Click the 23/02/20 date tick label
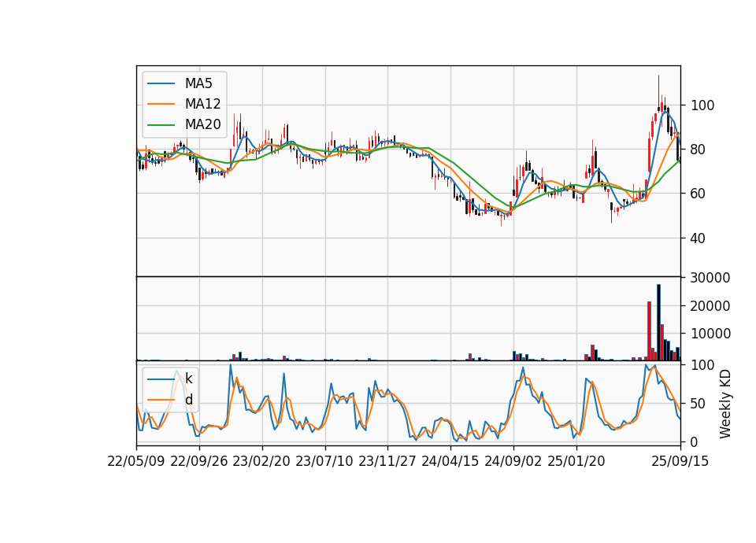 point(261,461)
